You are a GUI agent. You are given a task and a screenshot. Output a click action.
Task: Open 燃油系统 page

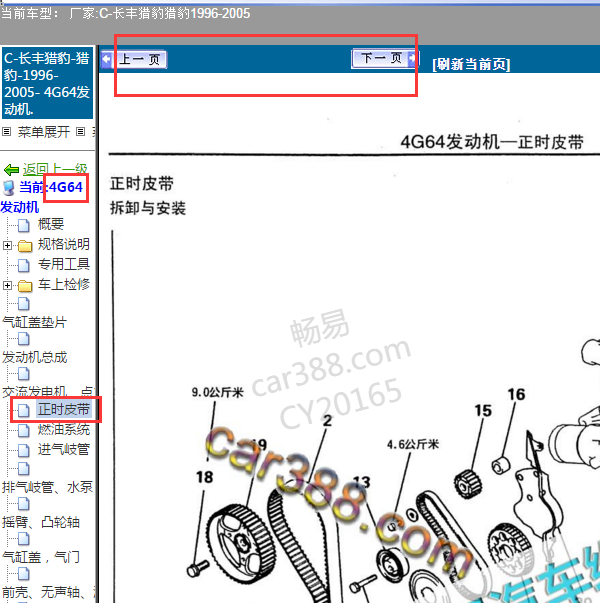point(63,429)
